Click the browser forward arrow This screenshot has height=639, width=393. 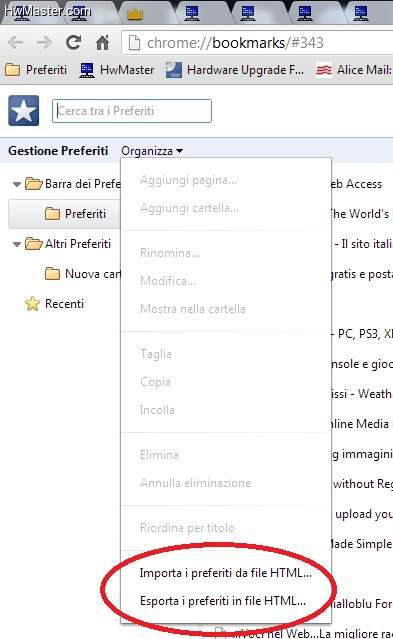coord(44,42)
